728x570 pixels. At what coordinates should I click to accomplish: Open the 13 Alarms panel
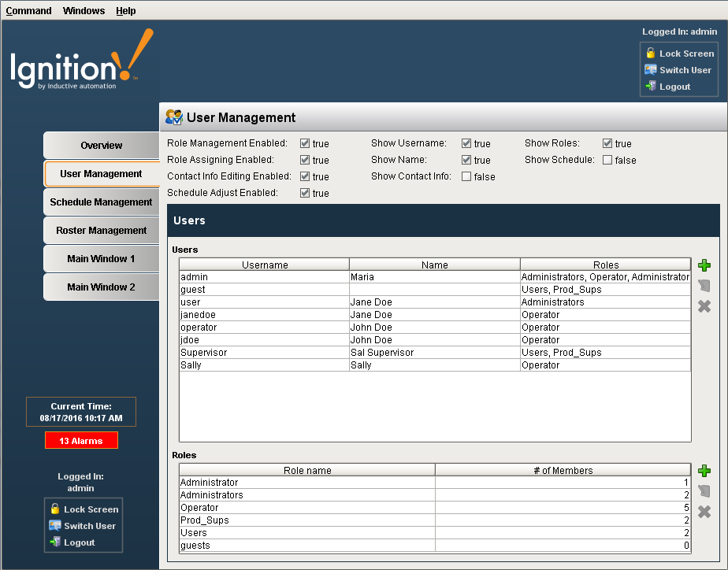[x=81, y=440]
